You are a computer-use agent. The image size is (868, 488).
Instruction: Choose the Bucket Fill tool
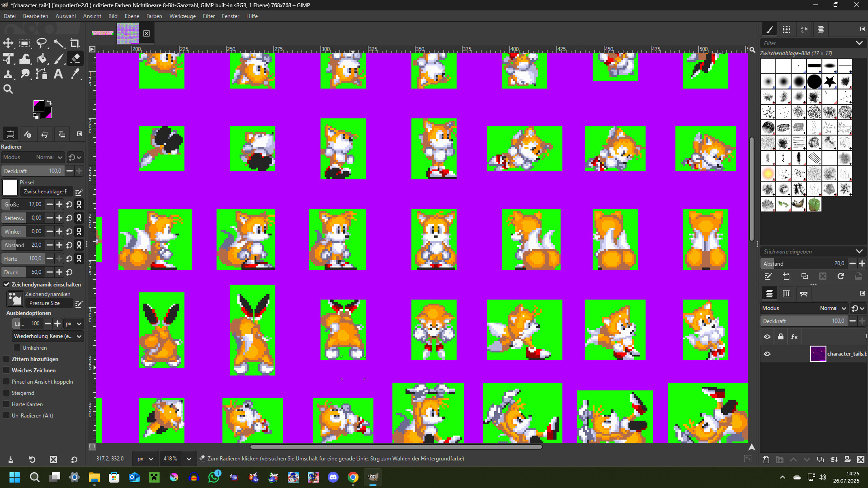42,58
